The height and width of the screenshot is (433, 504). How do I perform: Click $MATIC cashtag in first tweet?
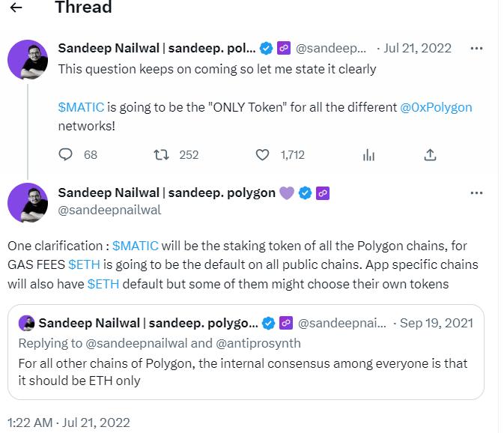coord(82,107)
